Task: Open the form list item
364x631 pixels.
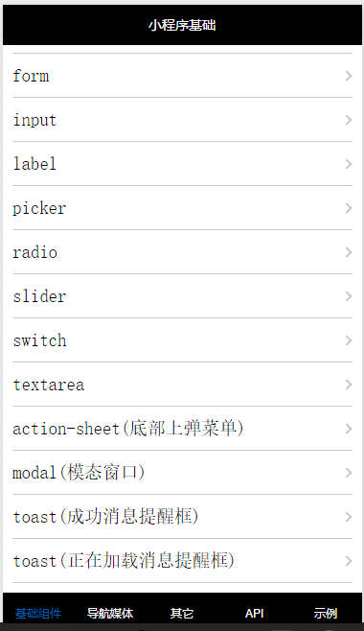Action: pyautogui.click(x=182, y=75)
